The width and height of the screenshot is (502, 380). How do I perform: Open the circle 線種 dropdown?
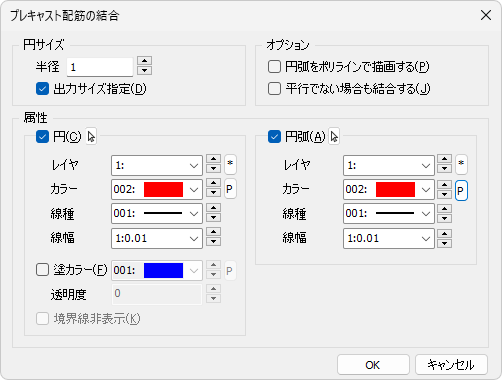click(157, 213)
